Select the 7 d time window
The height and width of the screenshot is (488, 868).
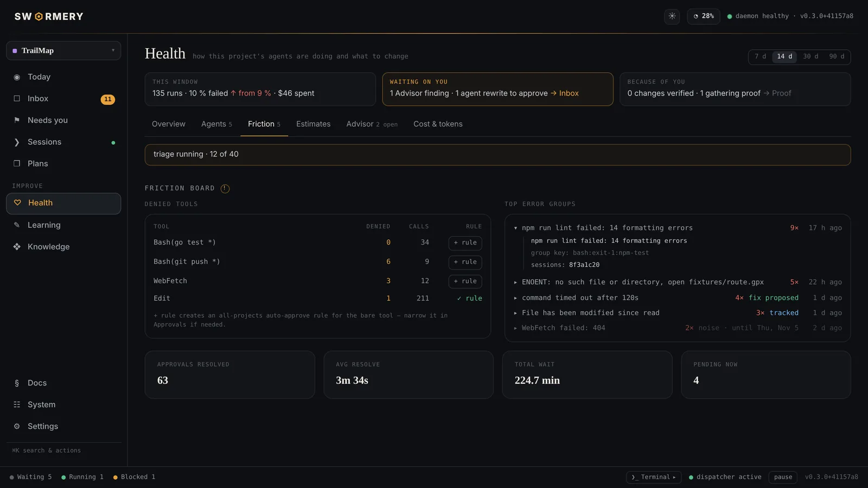pyautogui.click(x=761, y=56)
